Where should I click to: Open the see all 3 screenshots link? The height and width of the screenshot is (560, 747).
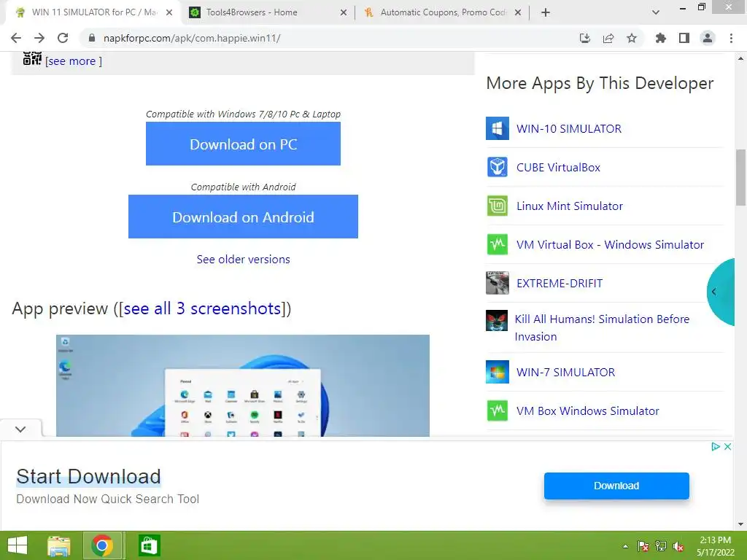click(x=202, y=308)
